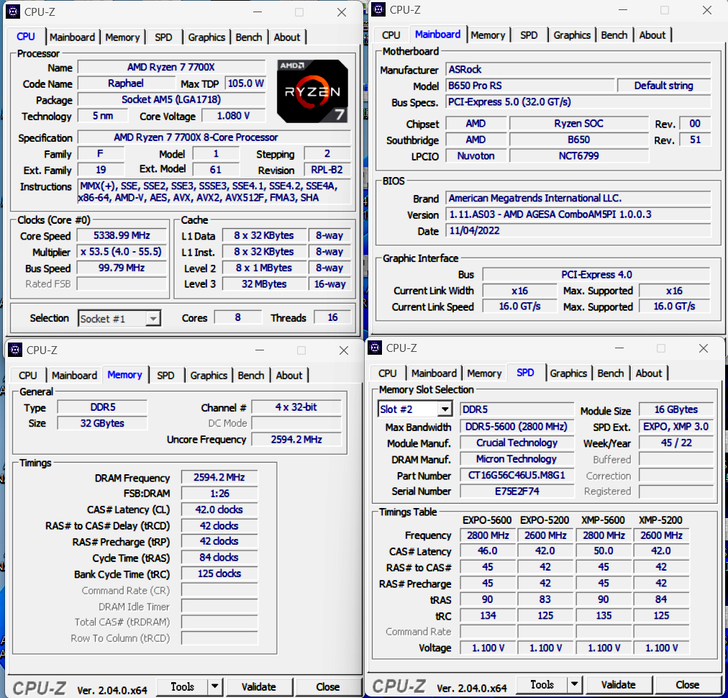
Task: Open SPD tab in the CPU window
Action: [x=163, y=37]
